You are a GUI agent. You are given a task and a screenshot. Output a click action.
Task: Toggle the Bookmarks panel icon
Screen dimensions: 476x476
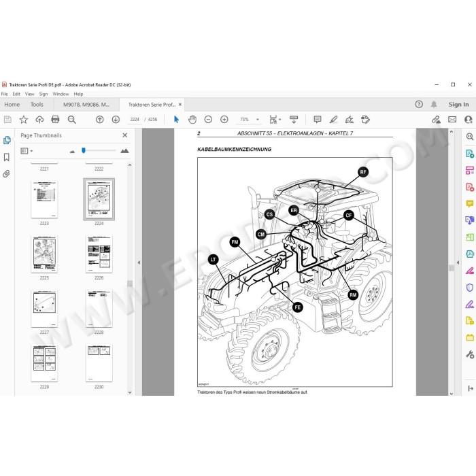[7, 157]
